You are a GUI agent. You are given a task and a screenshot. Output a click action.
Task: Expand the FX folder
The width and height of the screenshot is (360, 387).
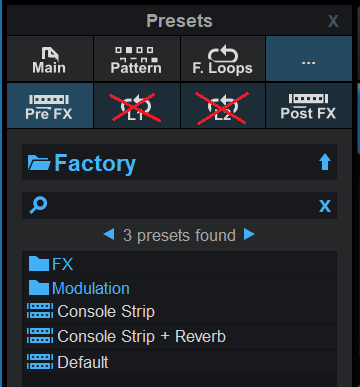[179, 264]
